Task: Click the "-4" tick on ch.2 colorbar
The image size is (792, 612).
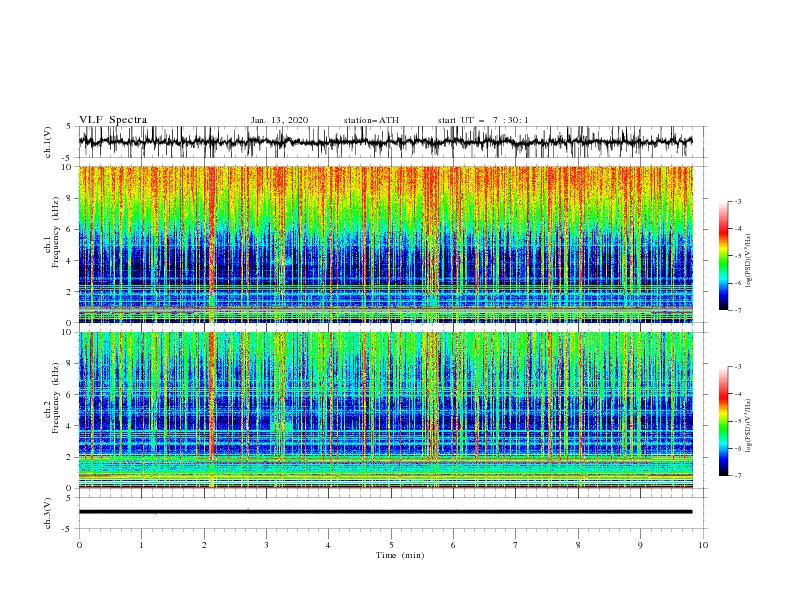Action: (738, 394)
